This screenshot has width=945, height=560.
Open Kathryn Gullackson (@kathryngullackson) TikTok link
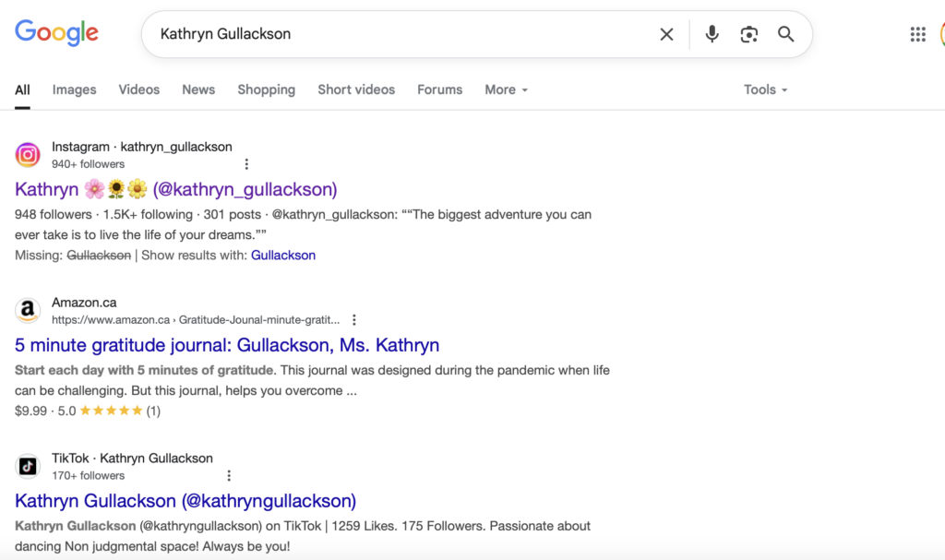pos(185,501)
